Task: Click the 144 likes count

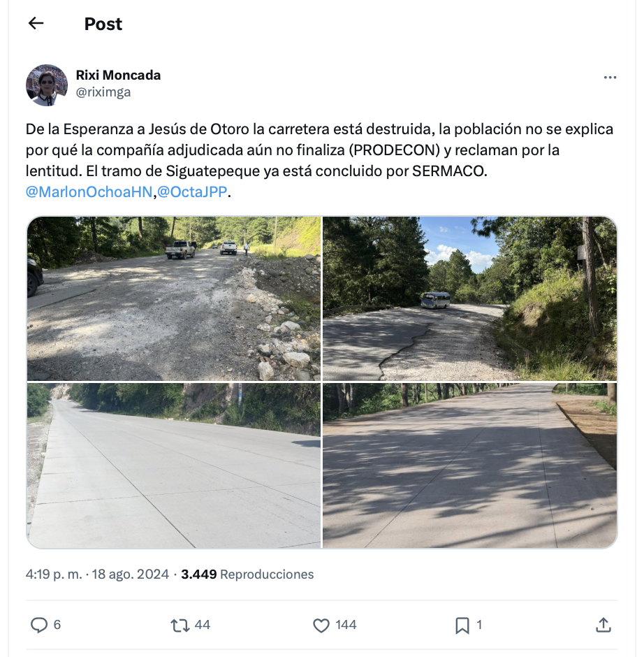Action: 346,625
